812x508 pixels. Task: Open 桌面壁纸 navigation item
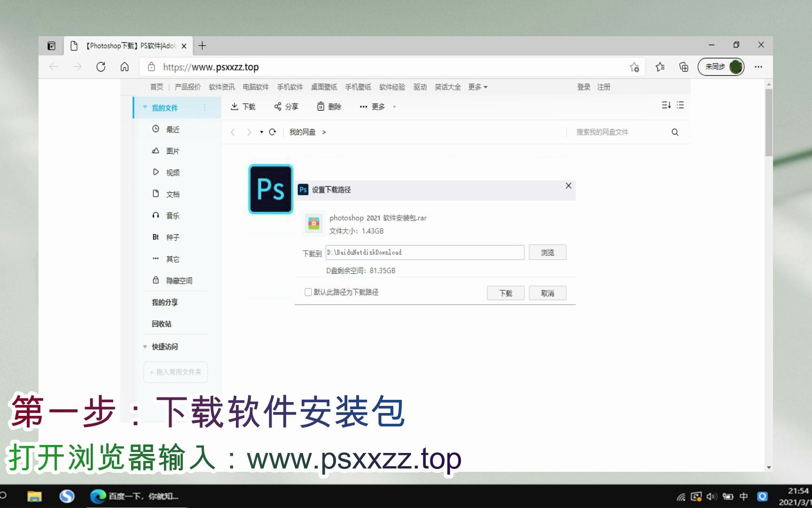(x=324, y=87)
